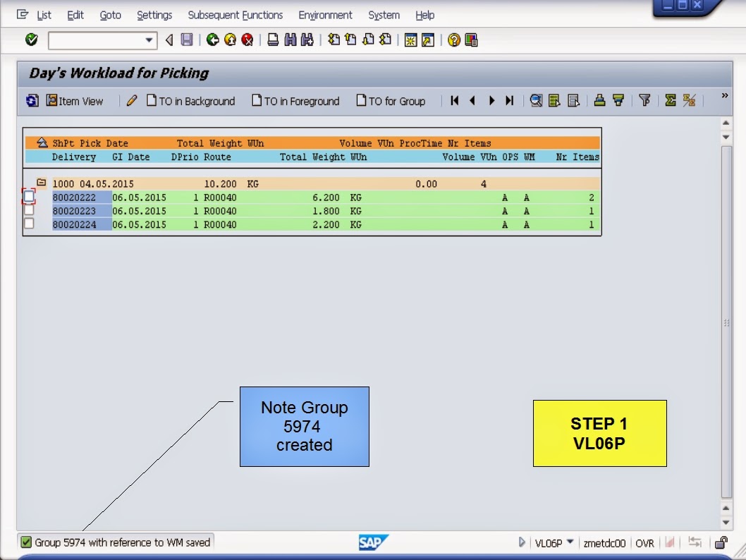Jump to the last page with navigation arrow
Screen dimensions: 746x560
tap(510, 101)
